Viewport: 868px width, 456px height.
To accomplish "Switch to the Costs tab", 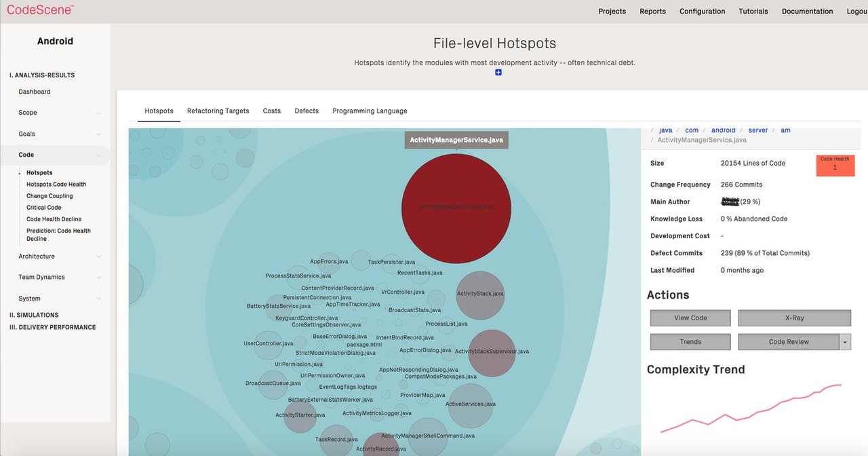I will coord(272,111).
